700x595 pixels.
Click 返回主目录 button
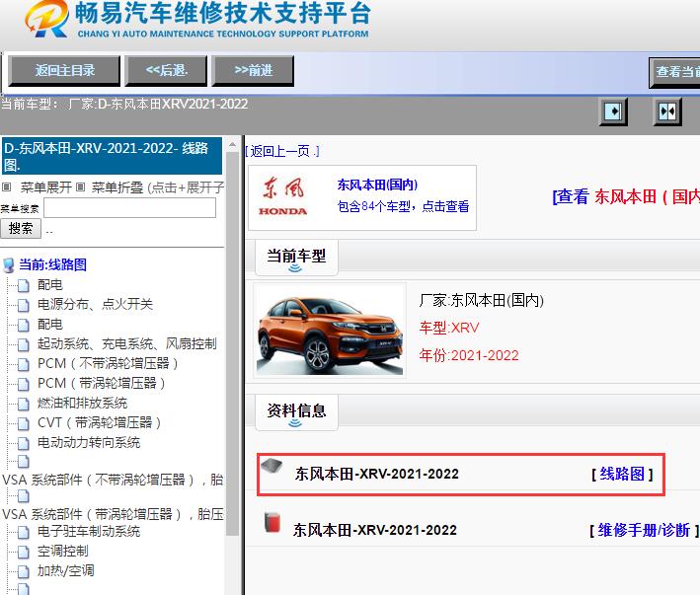[64, 70]
